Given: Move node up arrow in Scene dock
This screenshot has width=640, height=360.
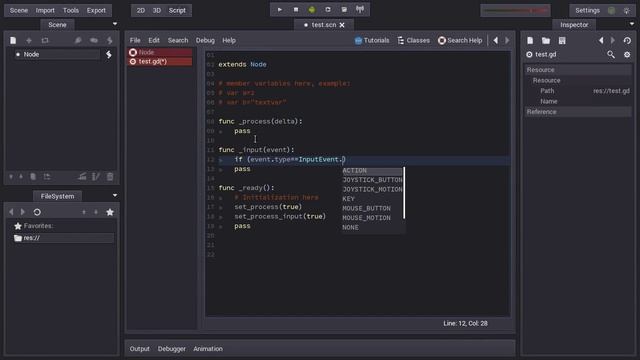Looking at the screenshot, I should tap(21, 177).
